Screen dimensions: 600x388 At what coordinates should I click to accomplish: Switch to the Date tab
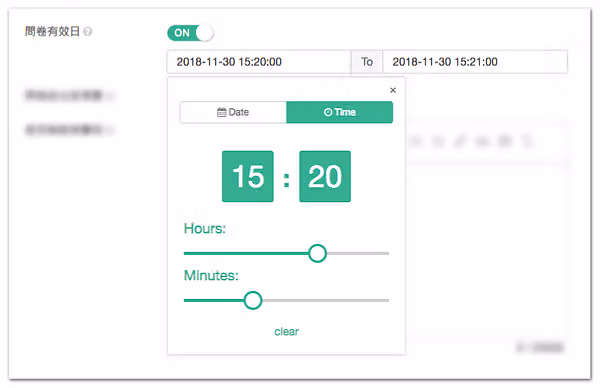click(x=233, y=112)
